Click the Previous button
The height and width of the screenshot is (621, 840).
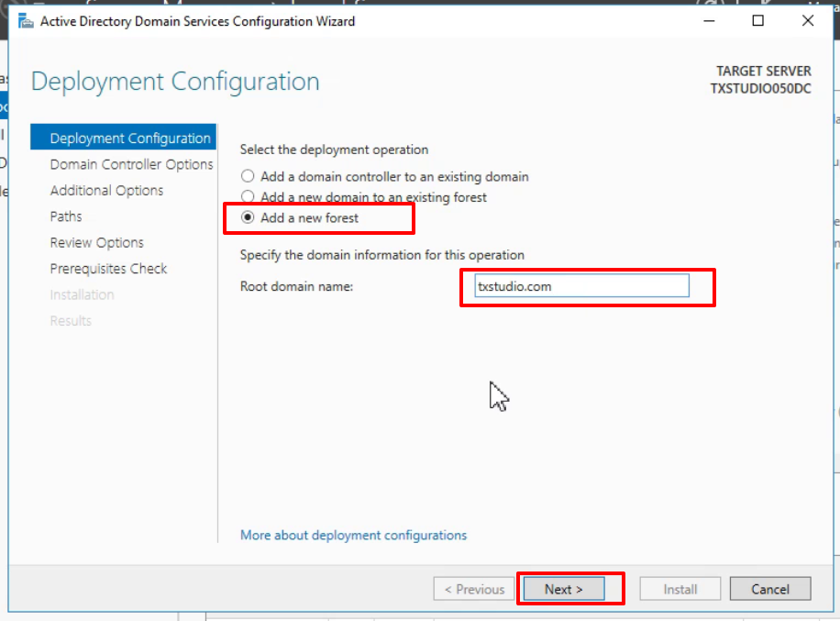(x=474, y=589)
